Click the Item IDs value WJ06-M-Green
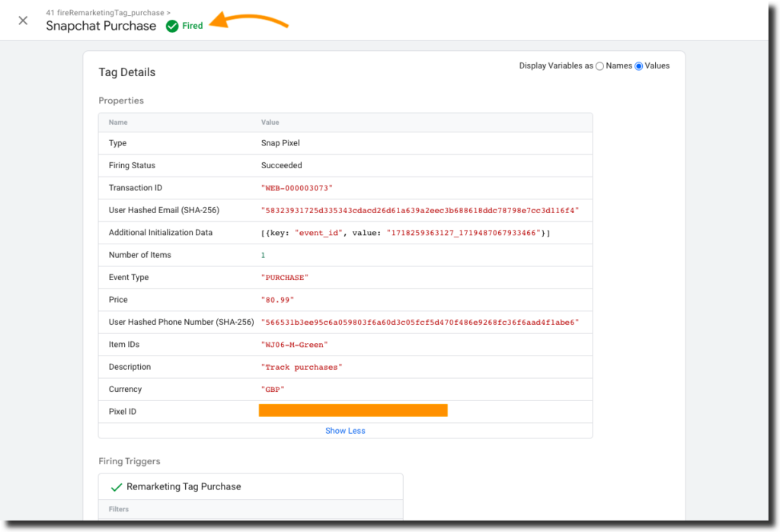This screenshot has width=780, height=532. (x=294, y=345)
